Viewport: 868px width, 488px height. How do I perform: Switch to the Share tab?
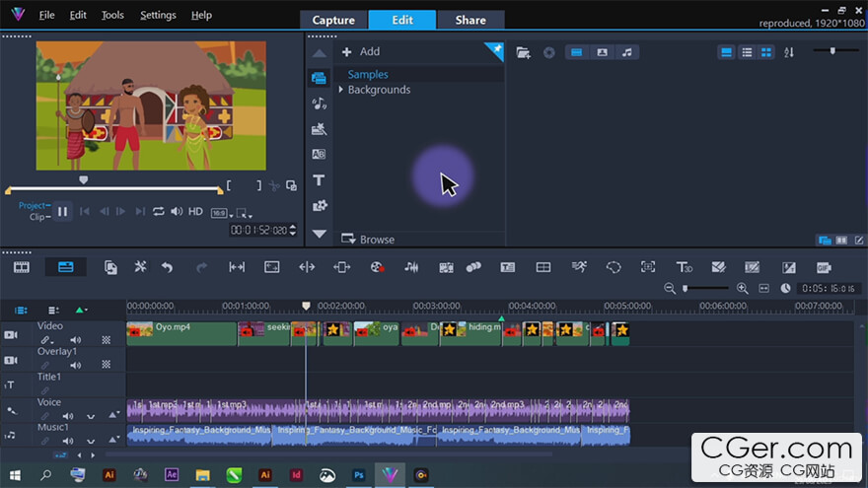[x=470, y=20]
